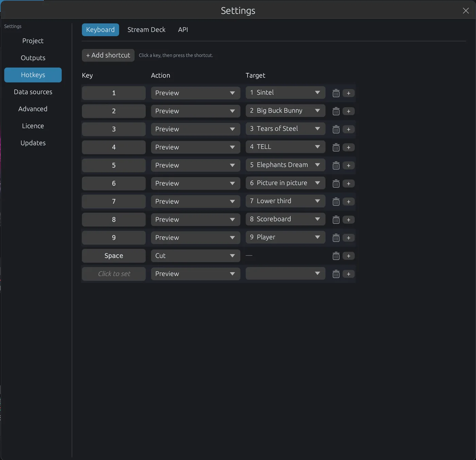
Task: Remove the Tears of Steel shortcut
Action: click(x=336, y=129)
